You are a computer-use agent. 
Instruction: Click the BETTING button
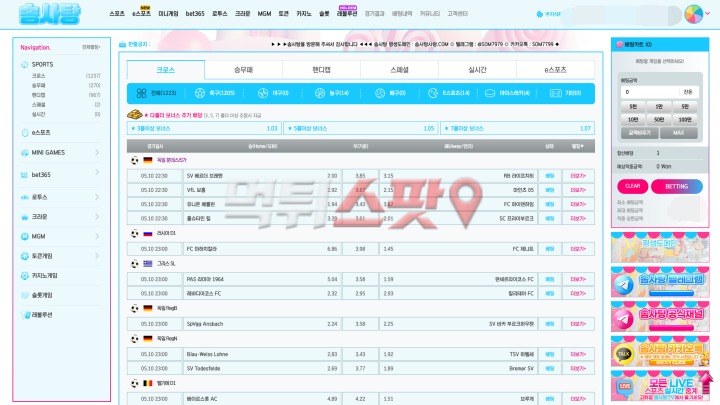point(676,186)
